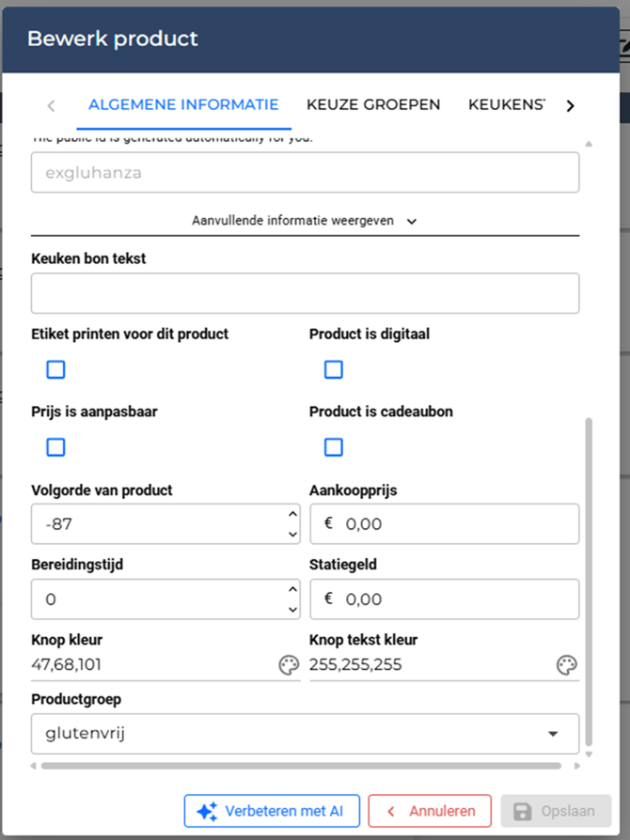Open the Productgroep dropdown

[305, 733]
